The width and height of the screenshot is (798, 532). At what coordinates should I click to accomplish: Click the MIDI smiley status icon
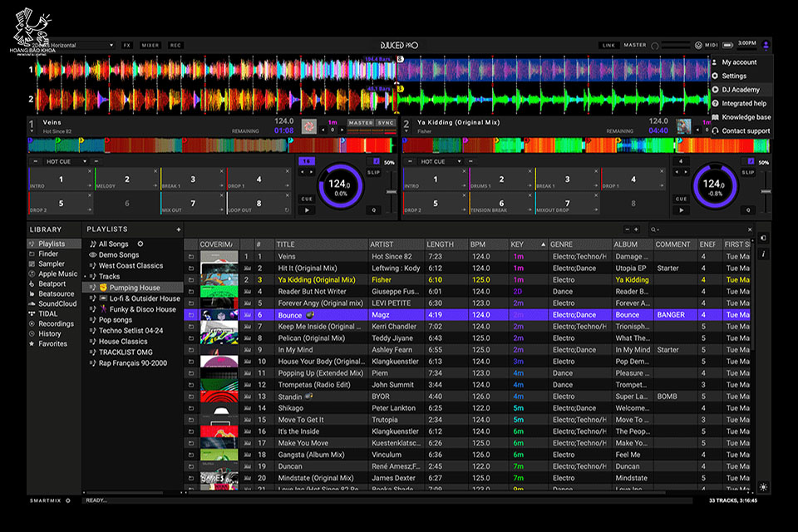[698, 46]
